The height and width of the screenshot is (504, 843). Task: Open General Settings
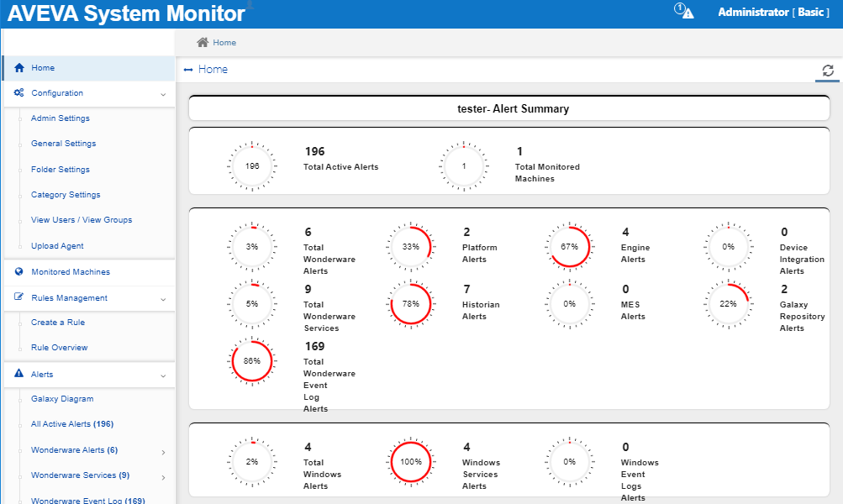(x=63, y=144)
